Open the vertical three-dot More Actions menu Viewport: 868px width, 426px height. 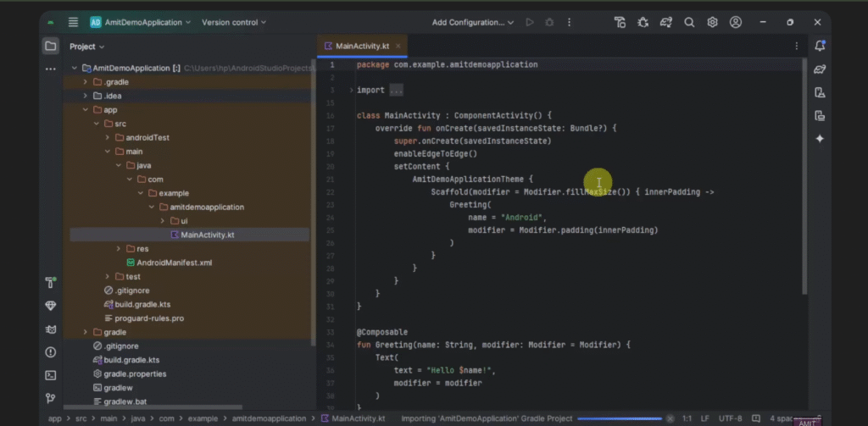click(569, 22)
